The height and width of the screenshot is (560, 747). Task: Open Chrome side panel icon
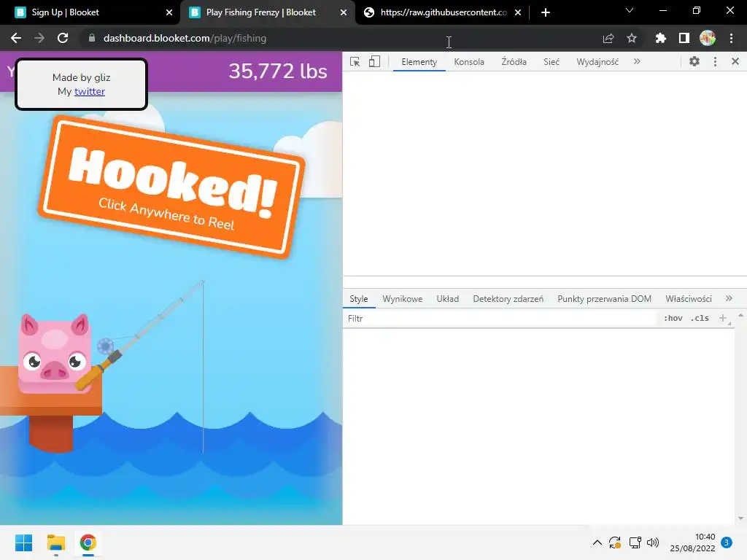pyautogui.click(x=684, y=38)
